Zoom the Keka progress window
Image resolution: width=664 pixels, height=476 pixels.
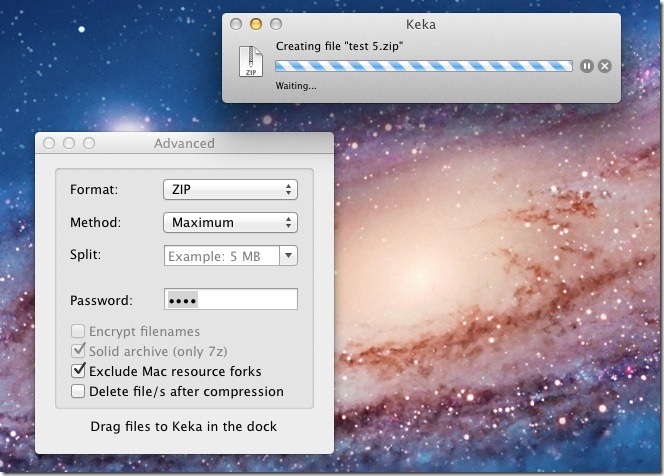[x=276, y=24]
